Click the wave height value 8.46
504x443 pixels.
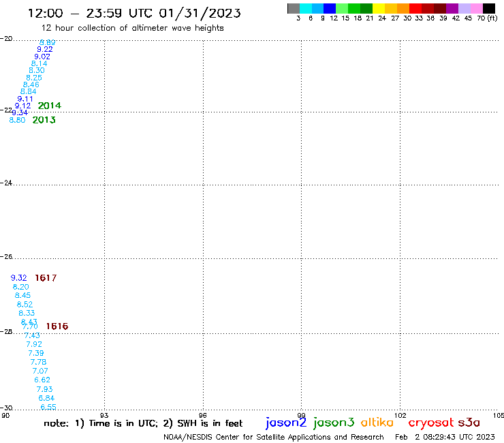(31, 85)
